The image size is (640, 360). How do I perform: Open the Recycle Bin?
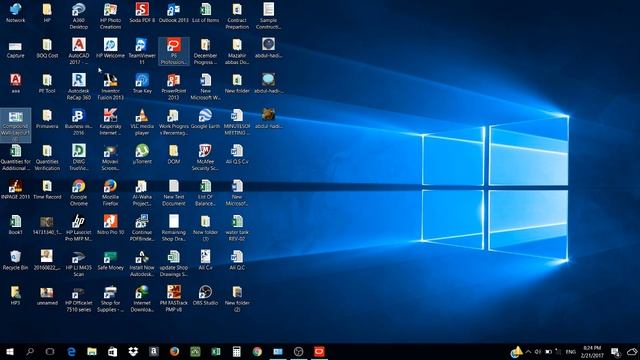16,260
